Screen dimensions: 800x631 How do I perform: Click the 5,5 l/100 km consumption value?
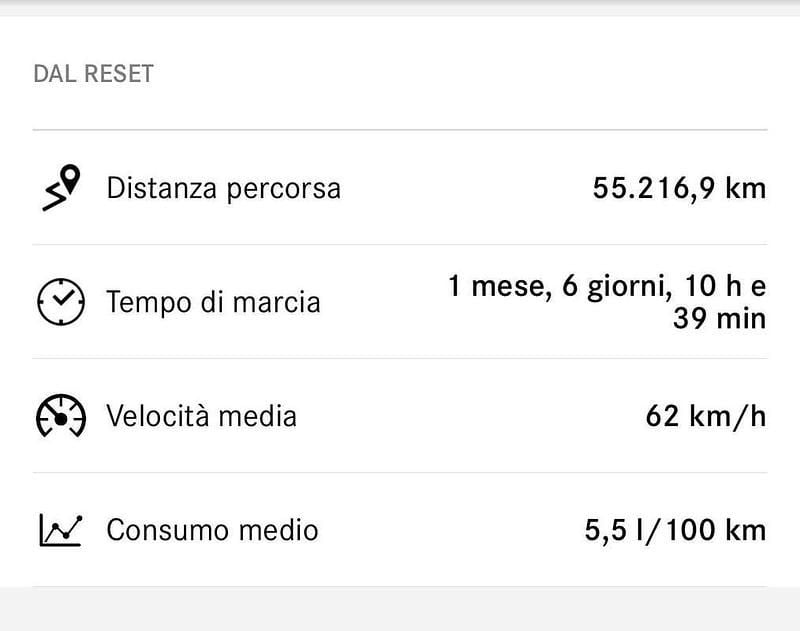click(x=675, y=530)
